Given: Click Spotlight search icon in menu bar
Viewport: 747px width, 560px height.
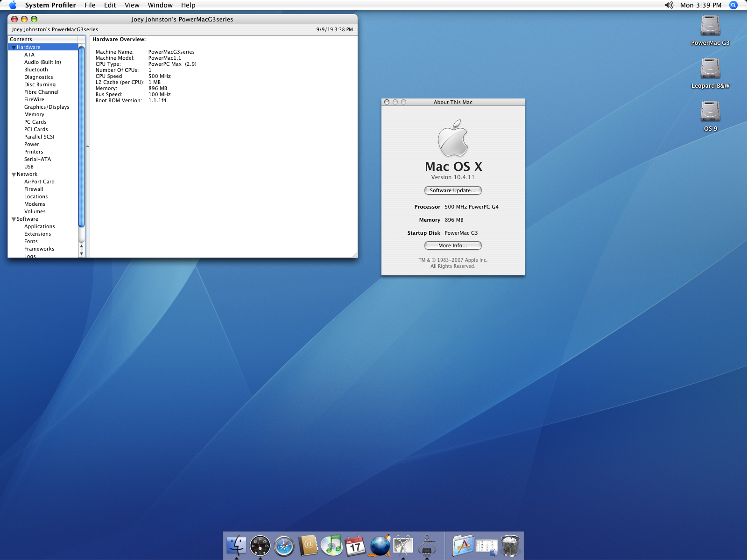Looking at the screenshot, I should pyautogui.click(x=733, y=5).
